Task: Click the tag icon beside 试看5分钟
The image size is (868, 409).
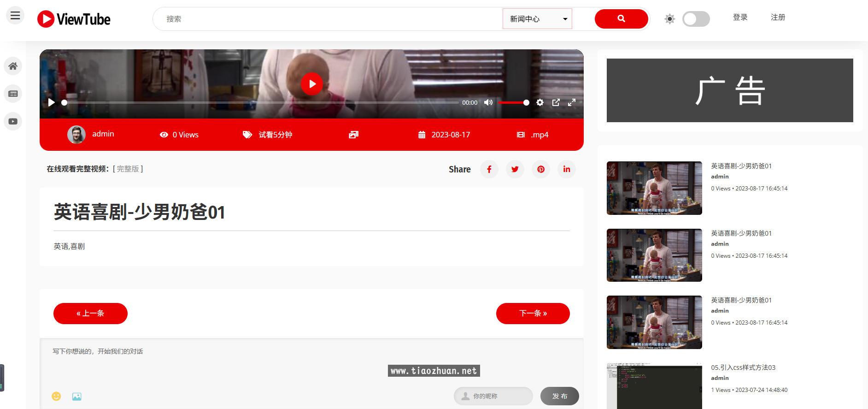Action: pyautogui.click(x=247, y=135)
